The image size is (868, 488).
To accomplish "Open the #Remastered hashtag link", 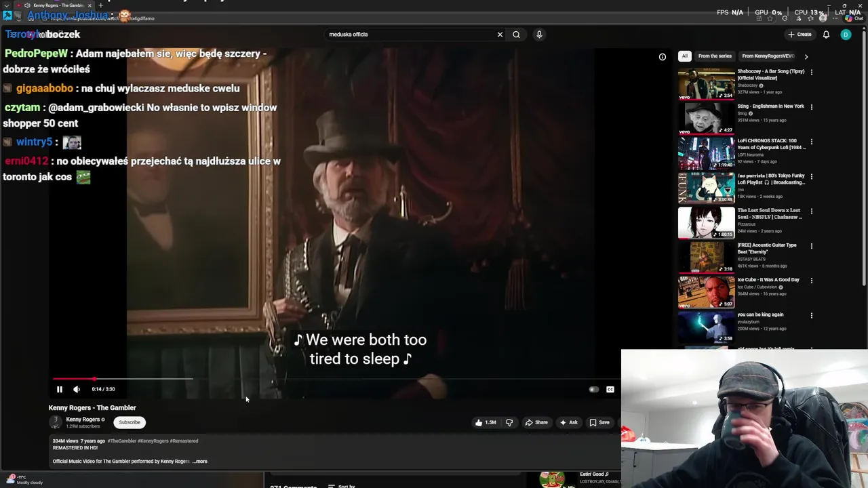I will [x=184, y=441].
